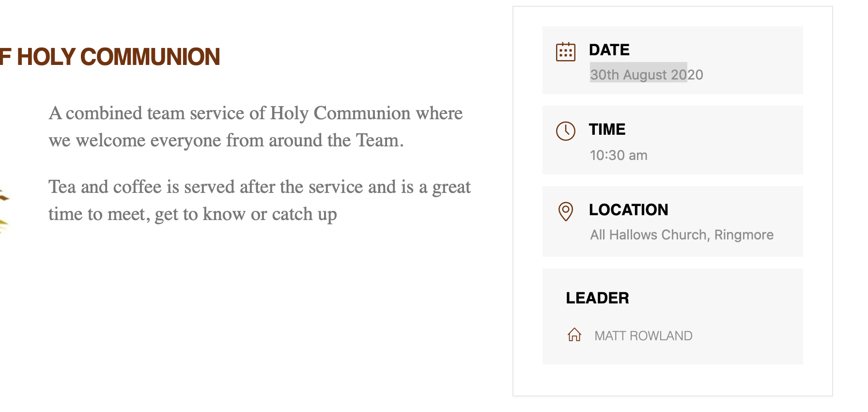Click the LEADER heading label
The width and height of the screenshot is (868, 412).
[x=597, y=298]
